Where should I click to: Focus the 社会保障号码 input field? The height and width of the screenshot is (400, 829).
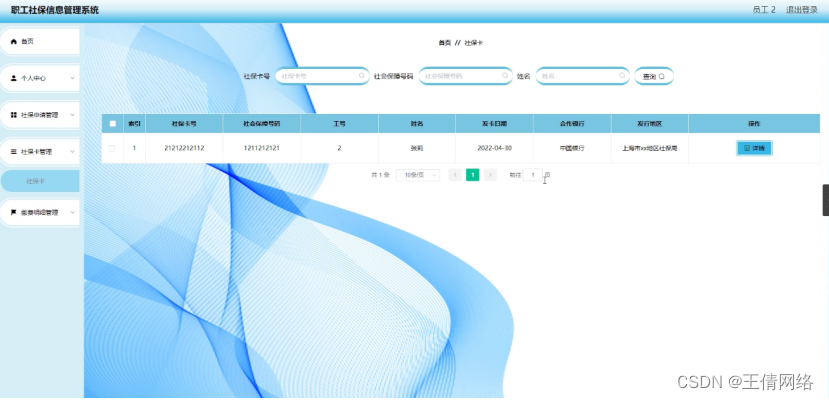465,76
